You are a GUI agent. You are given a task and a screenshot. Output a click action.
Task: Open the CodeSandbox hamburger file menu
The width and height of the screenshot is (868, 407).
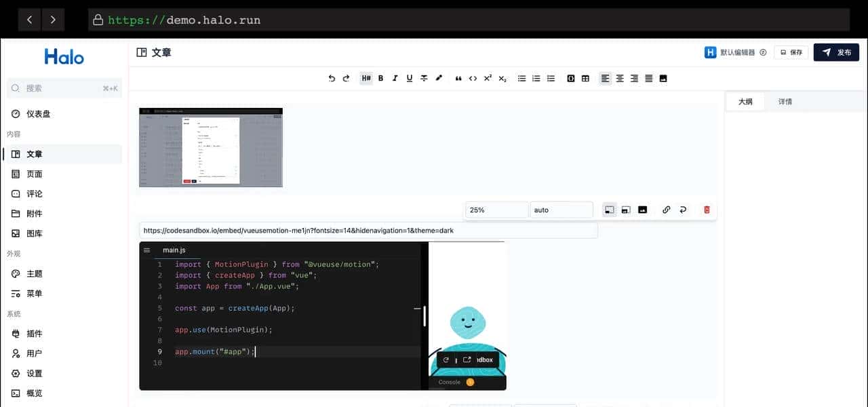tap(146, 250)
